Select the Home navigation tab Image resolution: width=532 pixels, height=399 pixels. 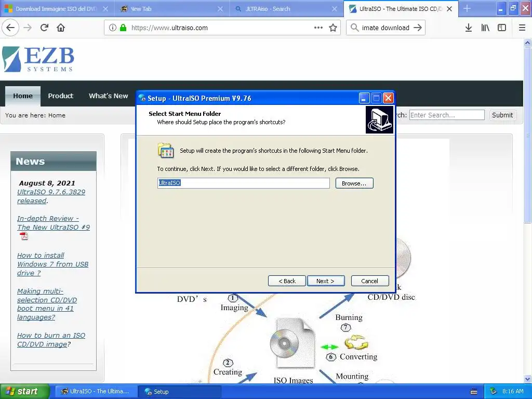pos(23,96)
